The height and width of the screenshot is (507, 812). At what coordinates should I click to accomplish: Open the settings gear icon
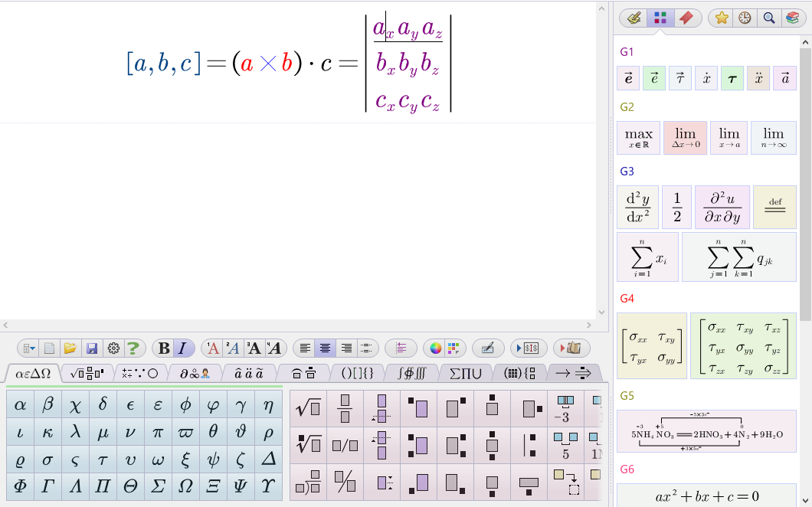coord(113,348)
